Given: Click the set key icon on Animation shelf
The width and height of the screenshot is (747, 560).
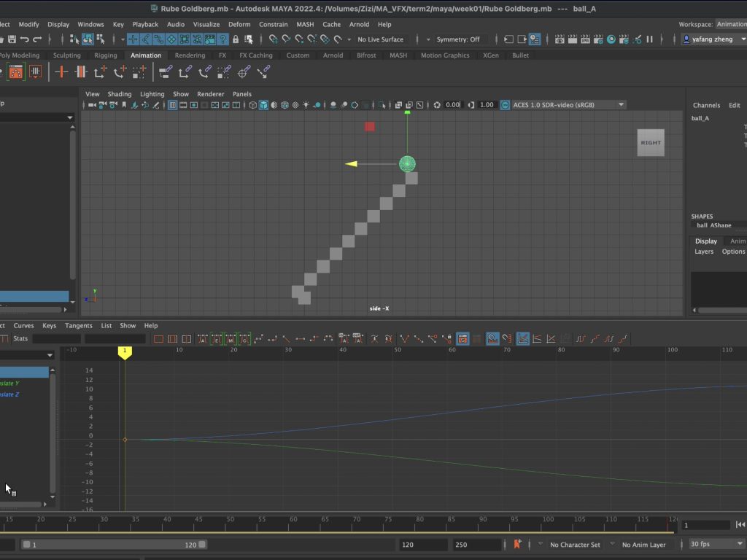Looking at the screenshot, I should (62, 71).
